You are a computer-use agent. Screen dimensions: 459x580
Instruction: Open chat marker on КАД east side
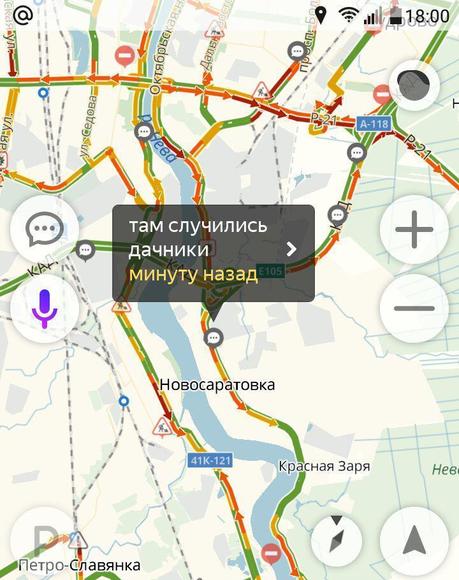pyautogui.click(x=337, y=215)
